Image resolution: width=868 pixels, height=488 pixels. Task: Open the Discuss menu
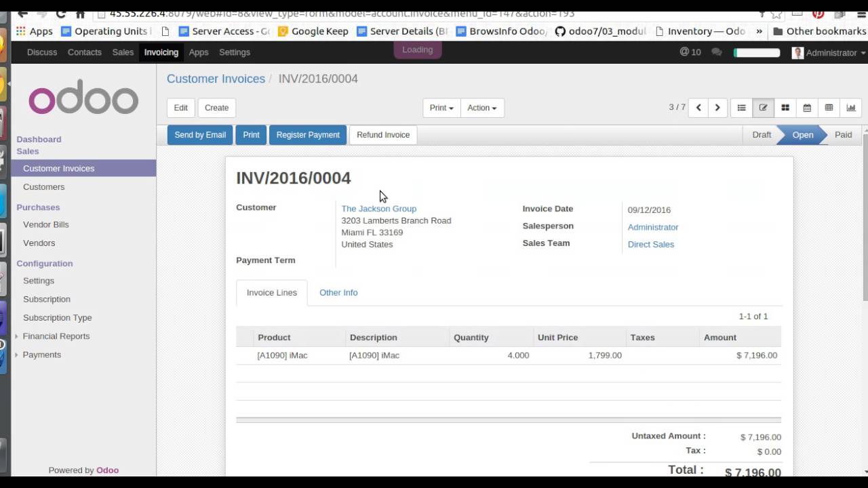tap(42, 52)
